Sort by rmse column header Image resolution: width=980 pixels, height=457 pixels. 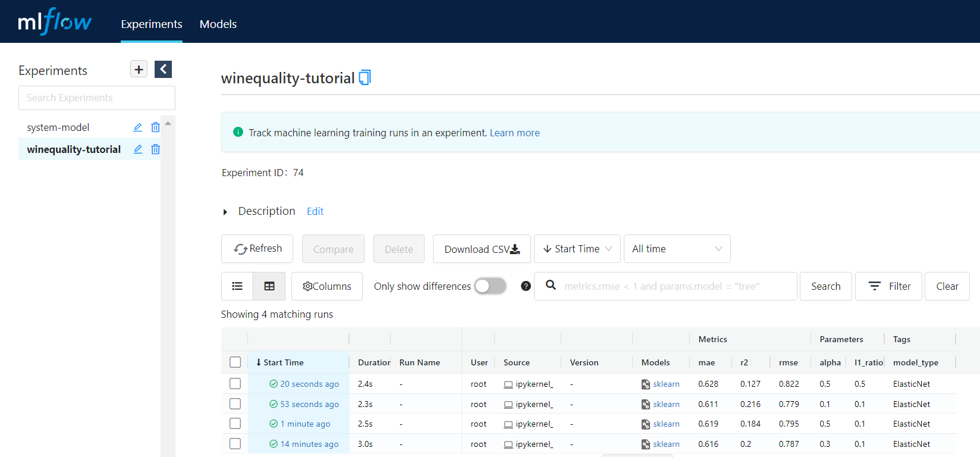[789, 362]
